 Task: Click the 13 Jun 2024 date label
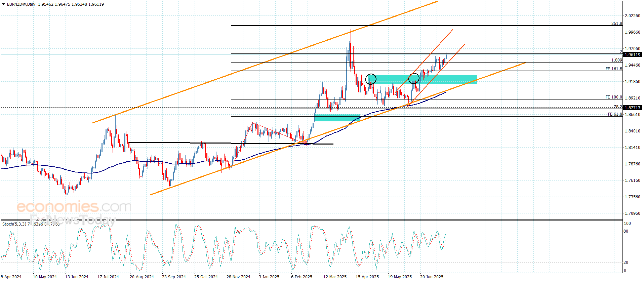click(77, 277)
